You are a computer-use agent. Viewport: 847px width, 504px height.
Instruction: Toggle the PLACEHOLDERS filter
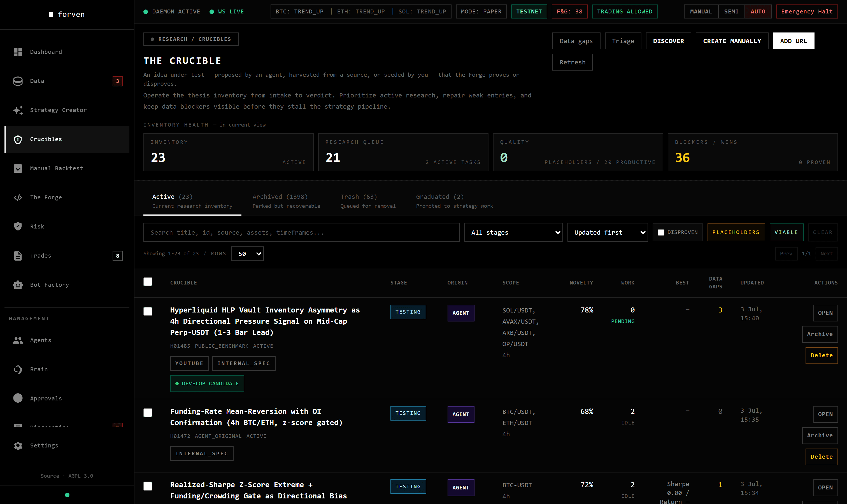click(736, 233)
